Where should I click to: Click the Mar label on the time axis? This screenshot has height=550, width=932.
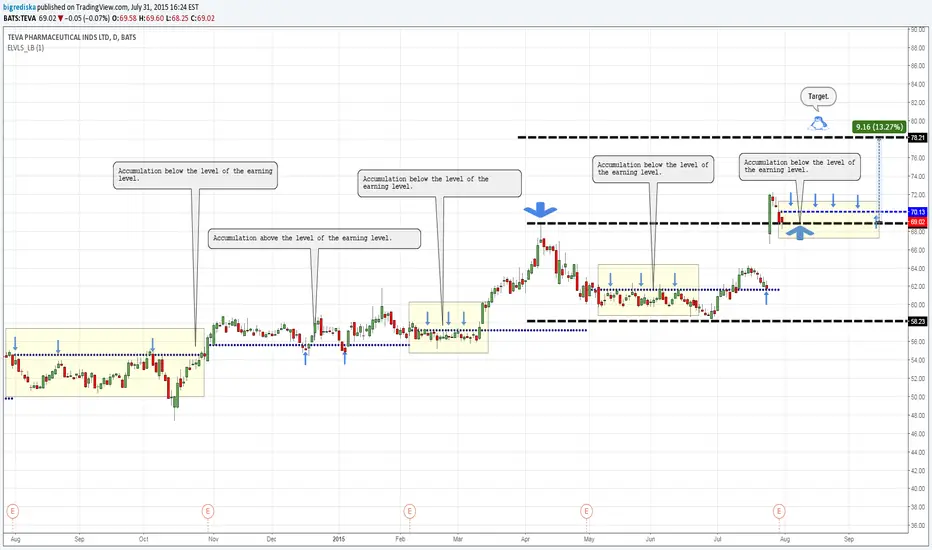click(458, 539)
